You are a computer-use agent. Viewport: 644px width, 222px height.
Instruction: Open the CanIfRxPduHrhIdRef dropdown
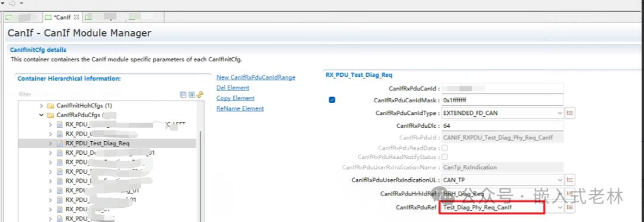click(560, 193)
